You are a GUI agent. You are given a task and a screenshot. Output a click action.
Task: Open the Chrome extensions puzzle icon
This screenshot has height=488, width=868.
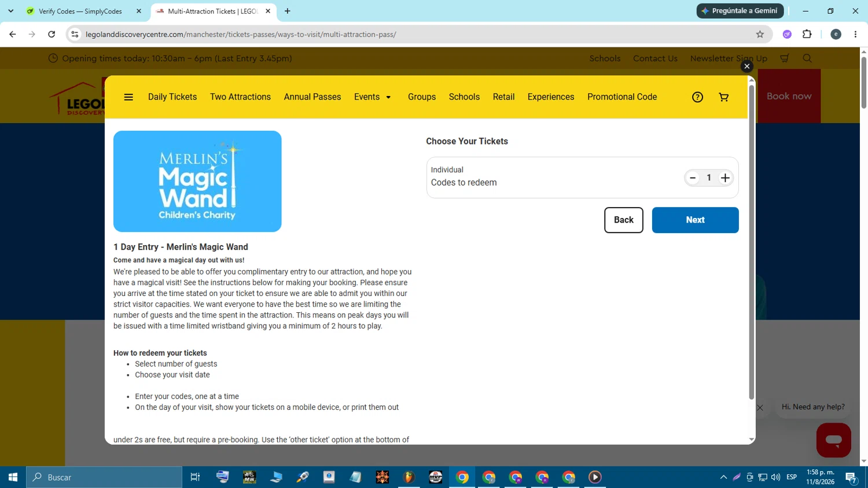tap(807, 35)
